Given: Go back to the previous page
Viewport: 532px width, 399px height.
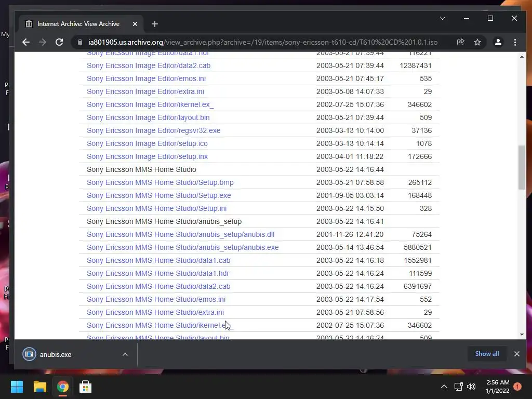Looking at the screenshot, I should (26, 42).
